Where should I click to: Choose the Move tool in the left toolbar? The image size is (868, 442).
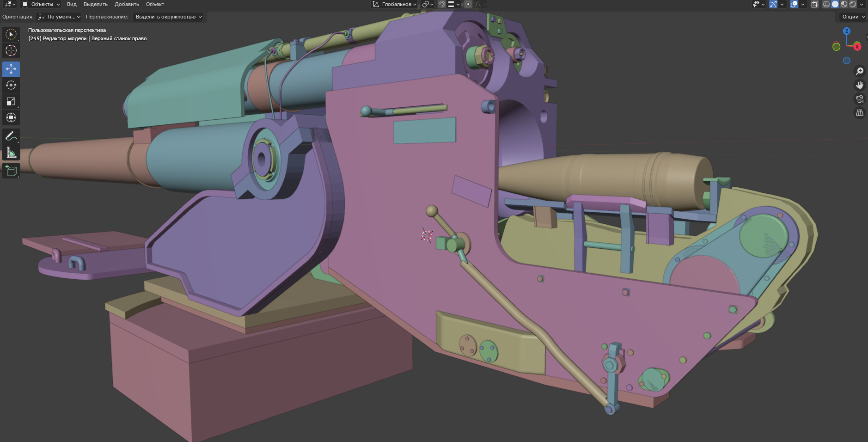(x=11, y=69)
